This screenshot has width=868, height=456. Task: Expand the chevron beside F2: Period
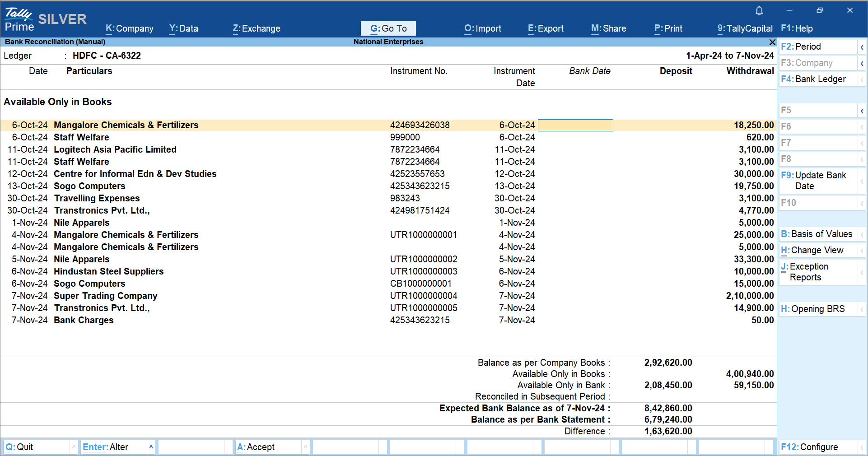click(x=862, y=47)
